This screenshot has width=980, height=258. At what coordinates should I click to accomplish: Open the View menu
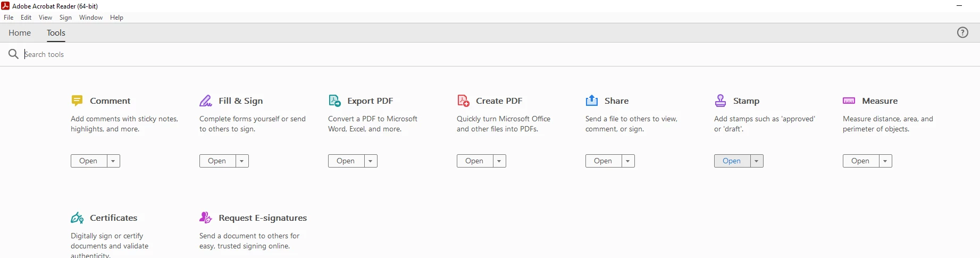[45, 18]
